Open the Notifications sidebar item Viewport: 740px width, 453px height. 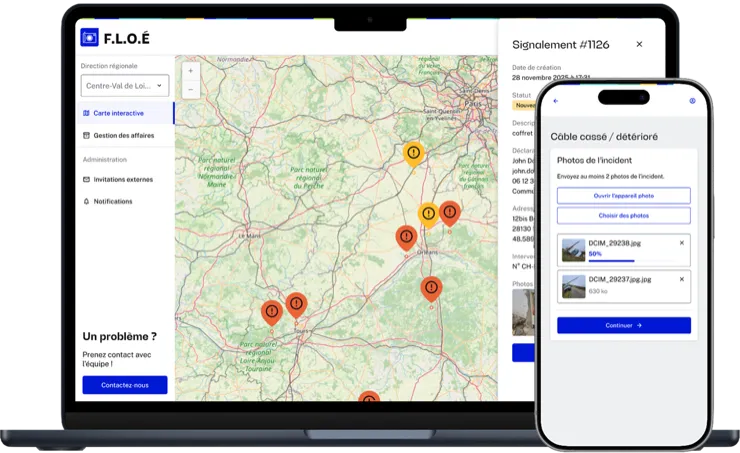click(113, 201)
